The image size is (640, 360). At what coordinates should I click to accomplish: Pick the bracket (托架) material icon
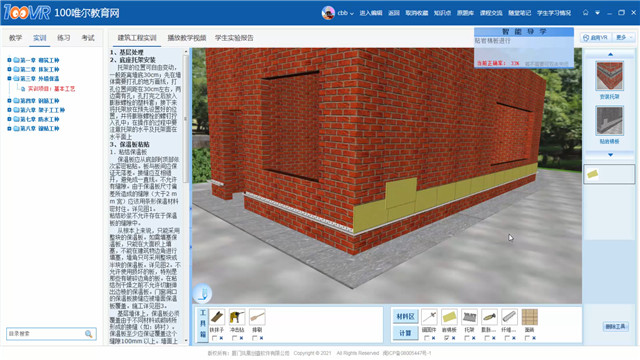click(469, 317)
